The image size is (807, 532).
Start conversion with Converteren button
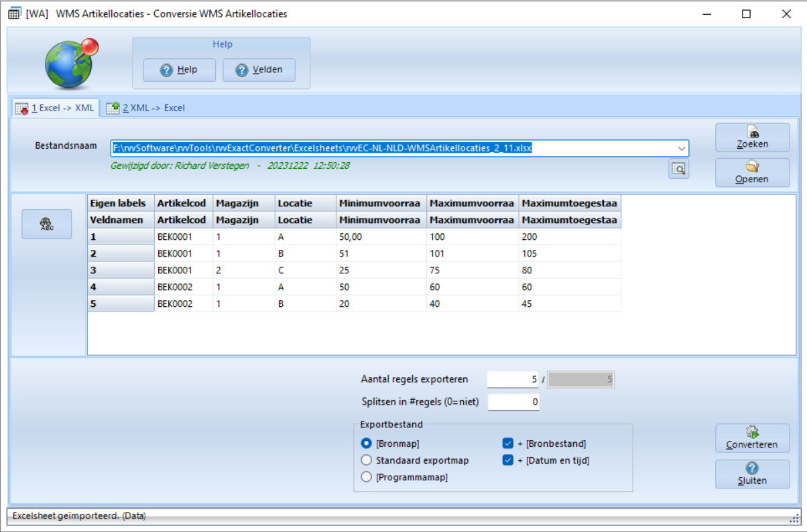pos(751,438)
